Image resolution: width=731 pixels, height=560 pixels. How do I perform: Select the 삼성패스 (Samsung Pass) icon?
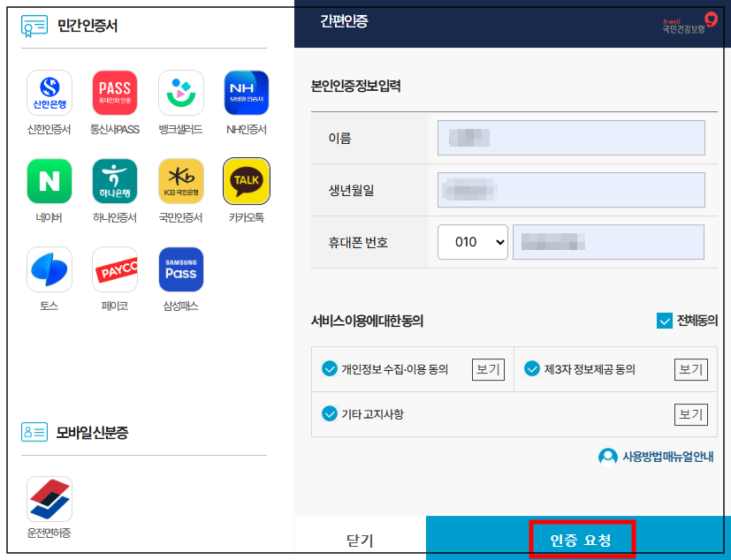pyautogui.click(x=181, y=269)
